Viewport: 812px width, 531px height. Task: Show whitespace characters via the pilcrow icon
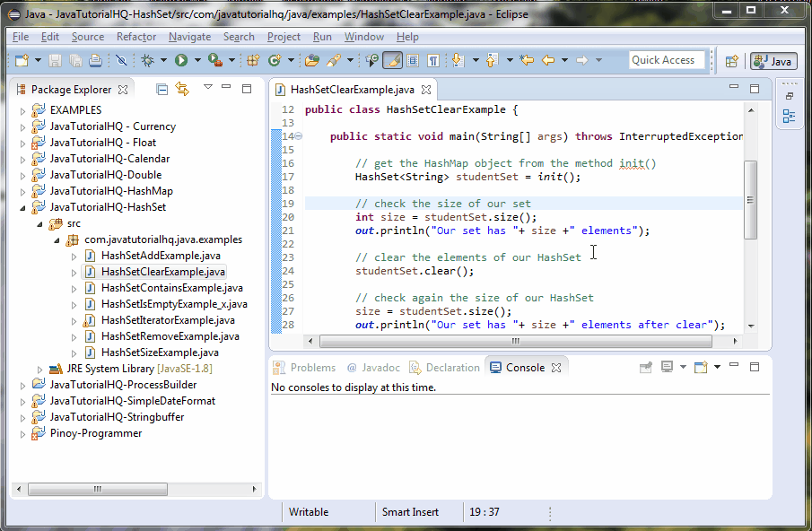point(433,58)
